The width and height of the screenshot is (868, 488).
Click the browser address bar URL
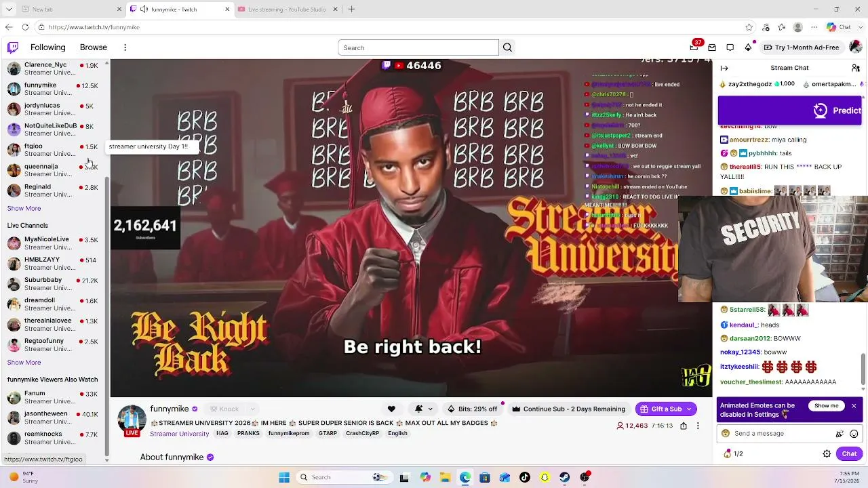(94, 27)
